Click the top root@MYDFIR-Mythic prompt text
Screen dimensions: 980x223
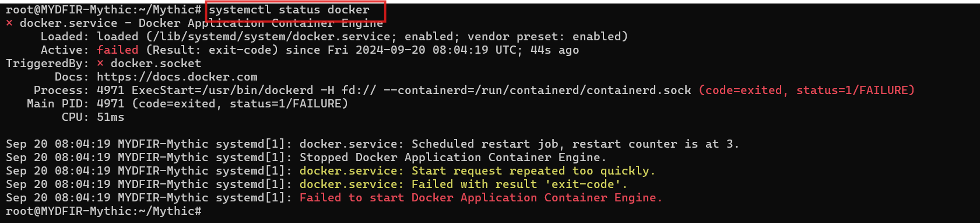(x=104, y=10)
